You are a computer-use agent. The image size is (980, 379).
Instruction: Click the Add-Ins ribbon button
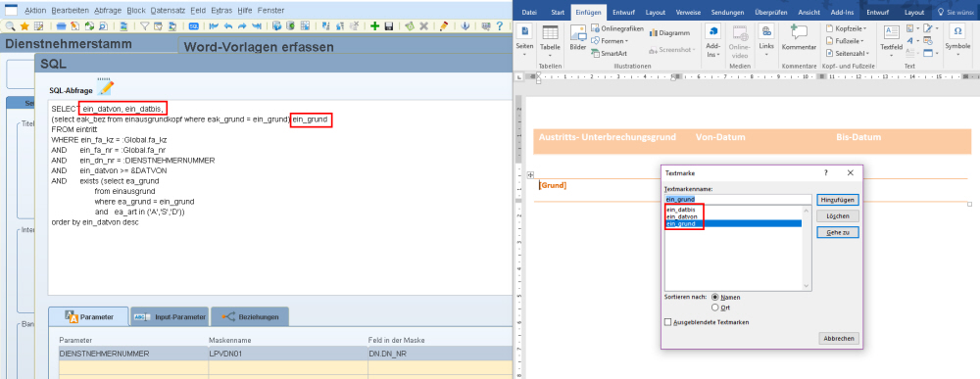[713, 40]
